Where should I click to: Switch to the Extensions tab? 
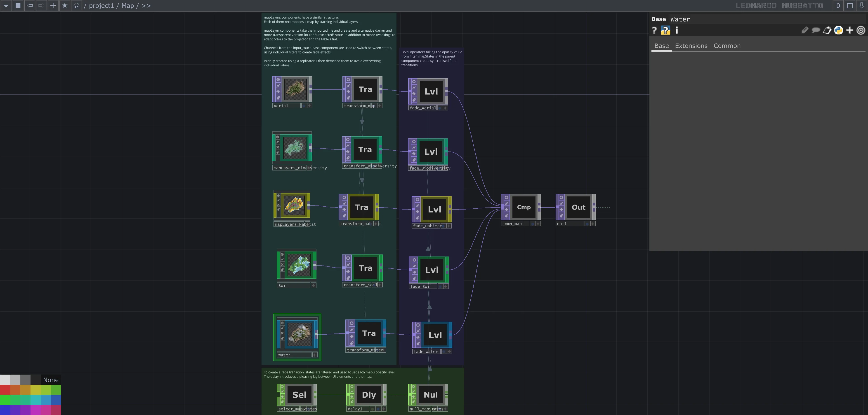click(691, 46)
